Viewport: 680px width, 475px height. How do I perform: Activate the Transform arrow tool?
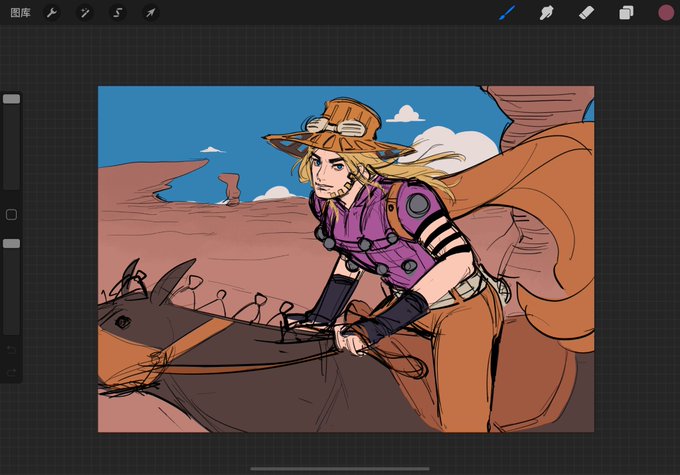pos(150,13)
